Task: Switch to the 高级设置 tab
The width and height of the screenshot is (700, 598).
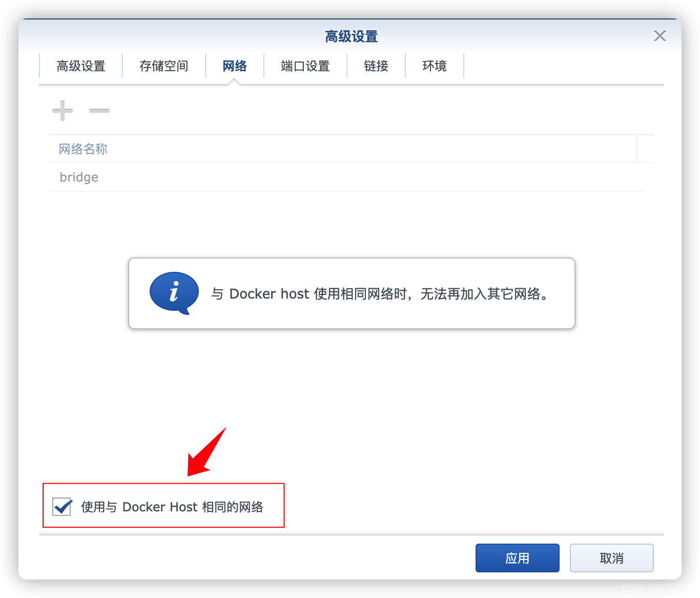Action: [81, 66]
